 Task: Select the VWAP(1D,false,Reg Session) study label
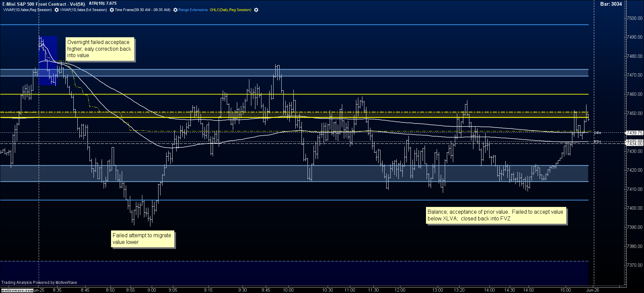(28, 10)
